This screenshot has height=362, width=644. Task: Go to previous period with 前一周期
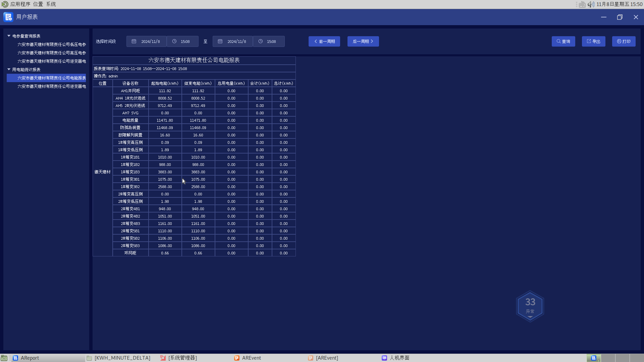324,41
